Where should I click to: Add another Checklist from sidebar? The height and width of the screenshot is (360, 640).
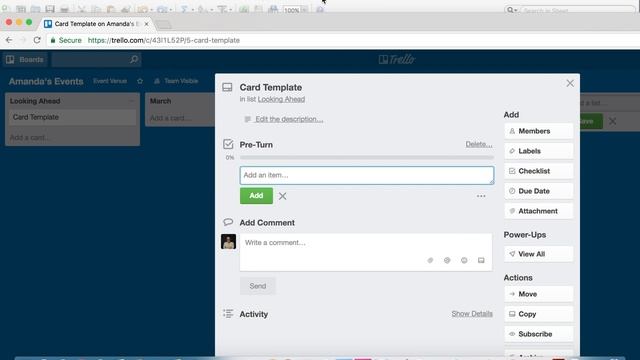[538, 171]
